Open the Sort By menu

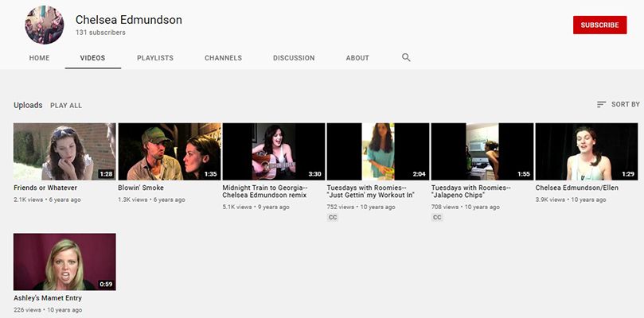[x=618, y=105]
